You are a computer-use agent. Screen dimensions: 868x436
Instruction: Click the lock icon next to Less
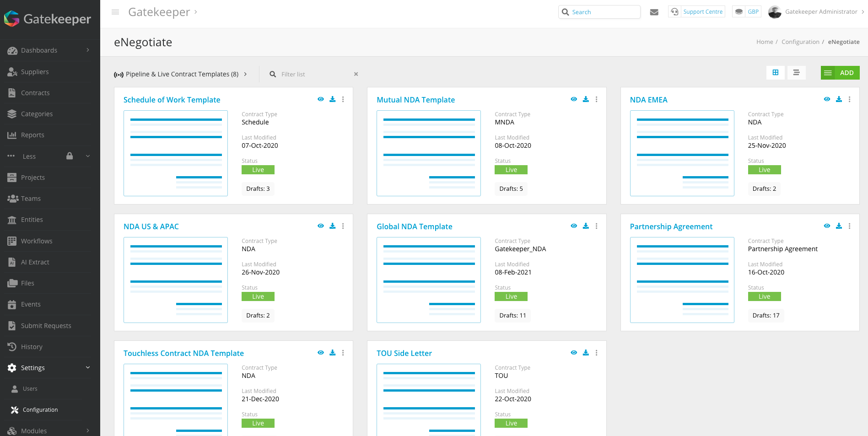(x=70, y=156)
